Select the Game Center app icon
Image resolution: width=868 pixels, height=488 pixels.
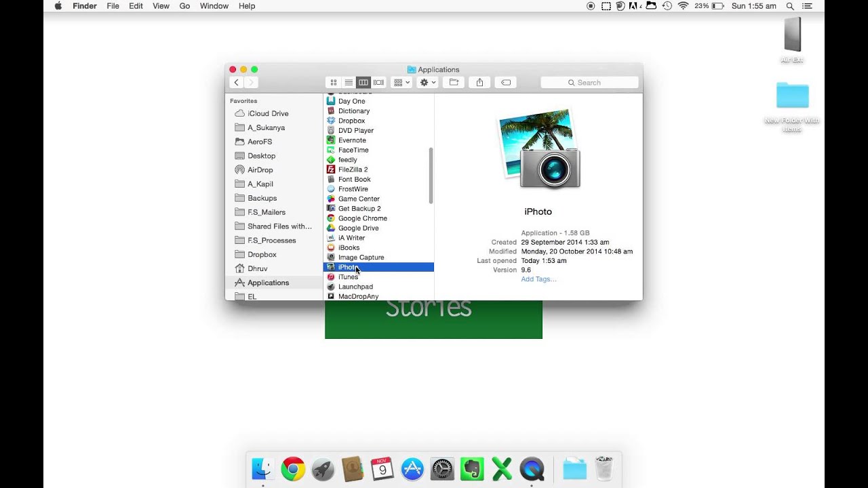click(x=331, y=199)
